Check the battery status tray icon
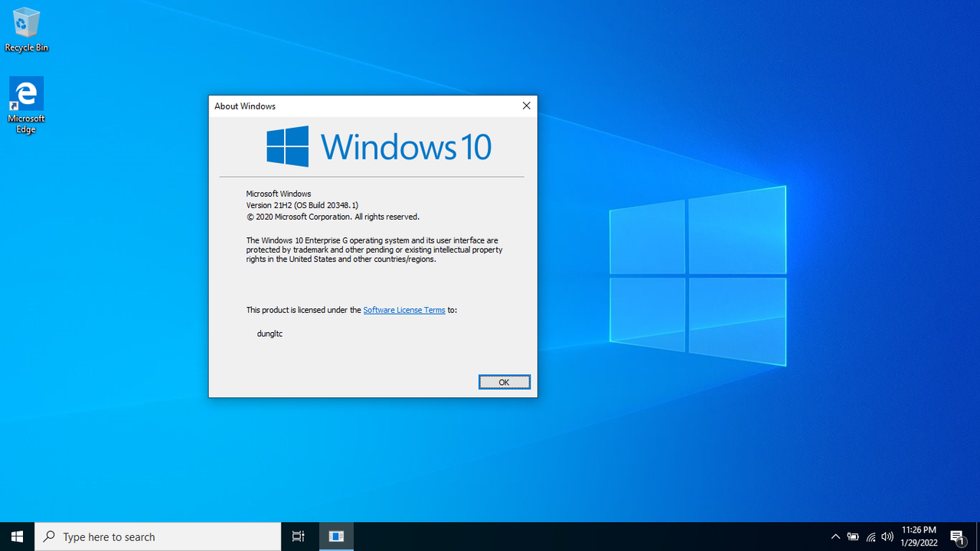Viewport: 980px width, 551px height. [853, 536]
